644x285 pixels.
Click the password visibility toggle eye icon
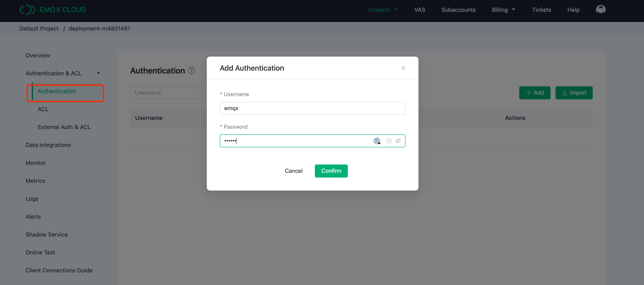tap(398, 141)
